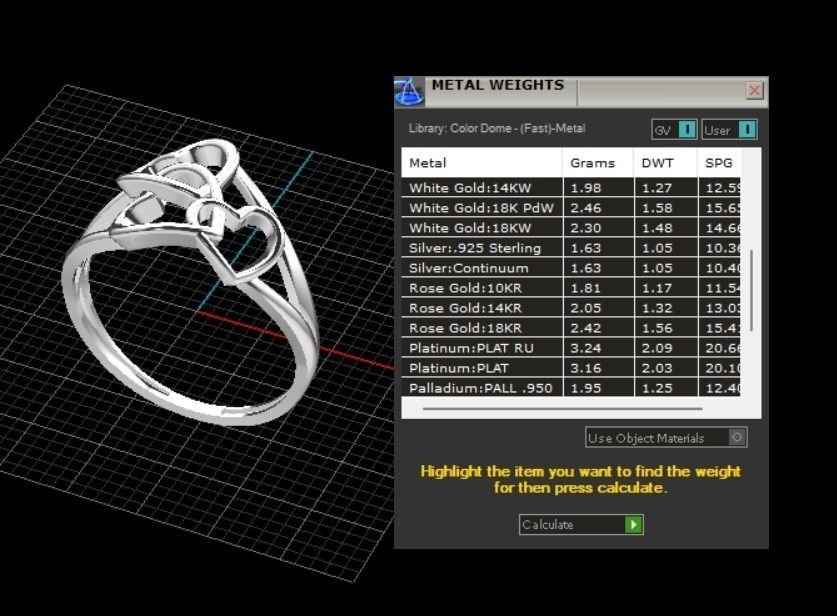Click the vertical scrollbar of metal list
Screen dimensions: 837x616
click(751, 290)
